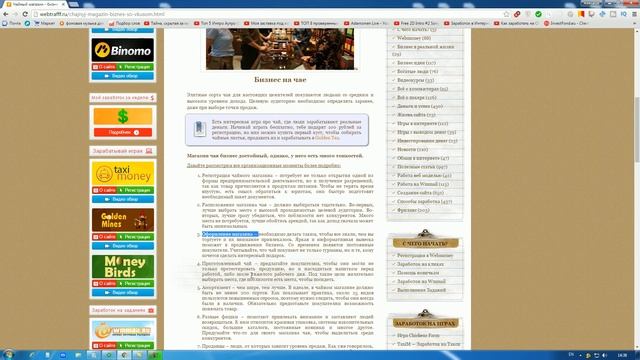Click the info icon in the blue notice box
640x360 pixels.
coord(200,129)
